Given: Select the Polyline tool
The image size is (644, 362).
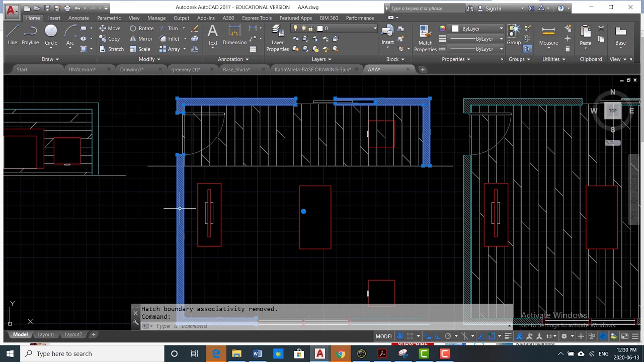Looking at the screenshot, I should [30, 35].
